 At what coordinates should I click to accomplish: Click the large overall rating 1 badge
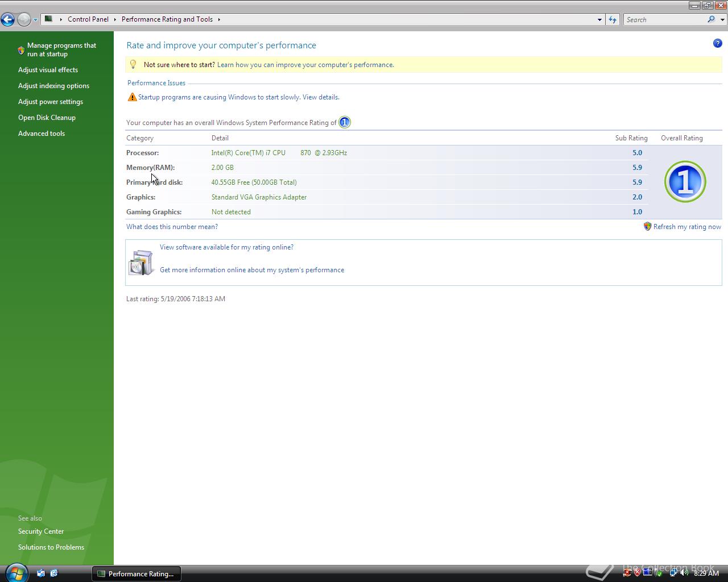(x=685, y=182)
